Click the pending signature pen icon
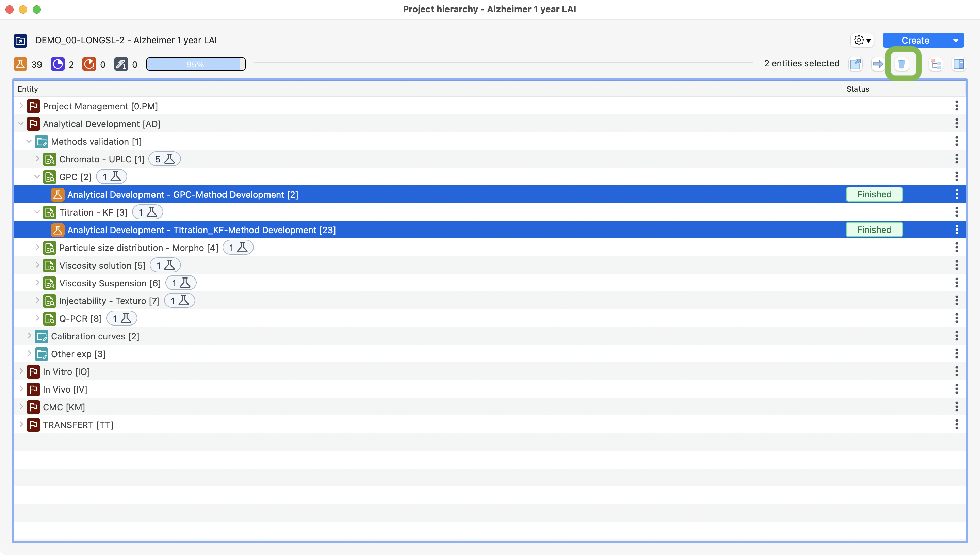The image size is (980, 555). [121, 64]
